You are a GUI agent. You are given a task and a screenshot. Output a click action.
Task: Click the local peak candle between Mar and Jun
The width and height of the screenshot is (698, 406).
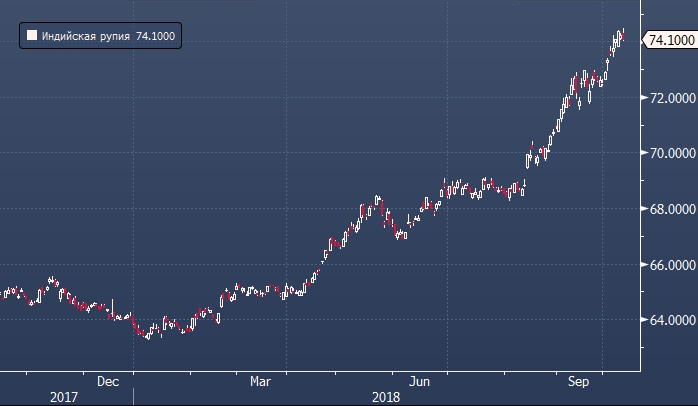pyautogui.click(x=378, y=201)
